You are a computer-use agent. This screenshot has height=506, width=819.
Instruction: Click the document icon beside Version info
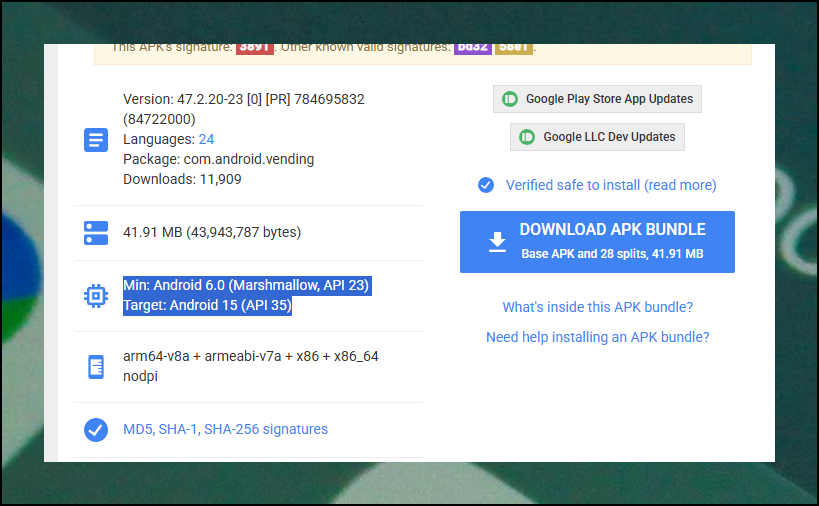[x=96, y=140]
